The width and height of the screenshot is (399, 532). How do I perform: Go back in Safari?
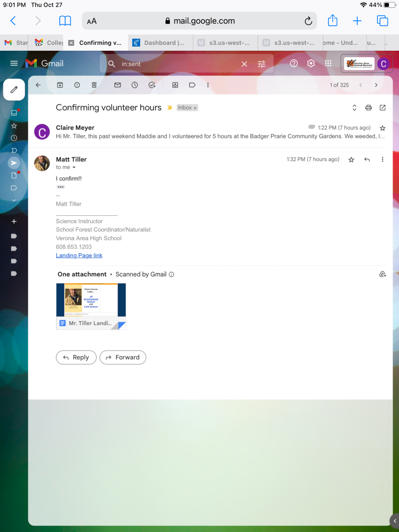pyautogui.click(x=13, y=21)
